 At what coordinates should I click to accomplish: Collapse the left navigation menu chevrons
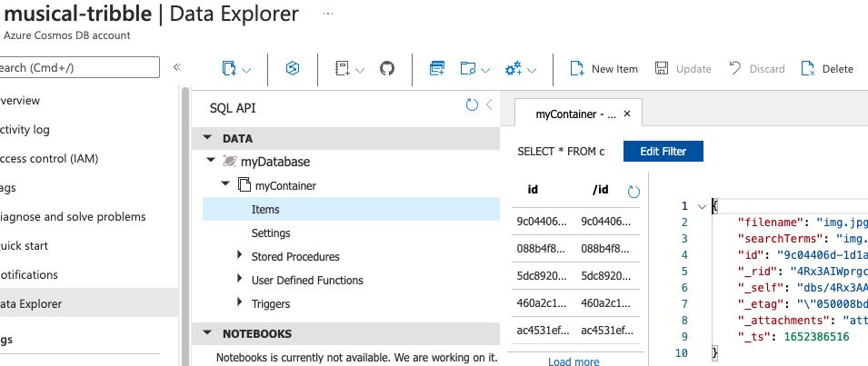coord(177,67)
